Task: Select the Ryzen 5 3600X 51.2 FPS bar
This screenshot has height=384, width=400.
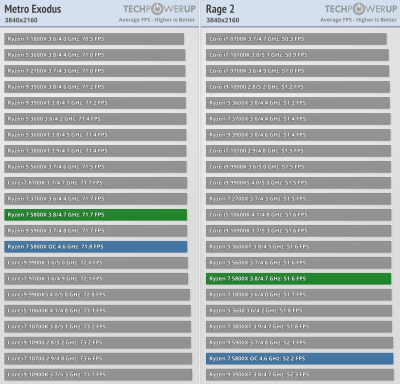Action: pyautogui.click(x=298, y=103)
